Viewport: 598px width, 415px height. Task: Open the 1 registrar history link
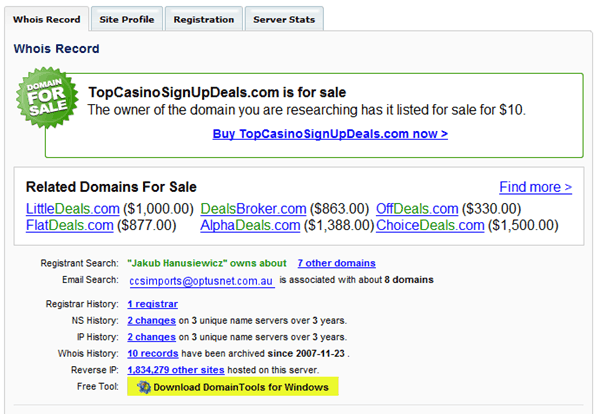tap(153, 304)
